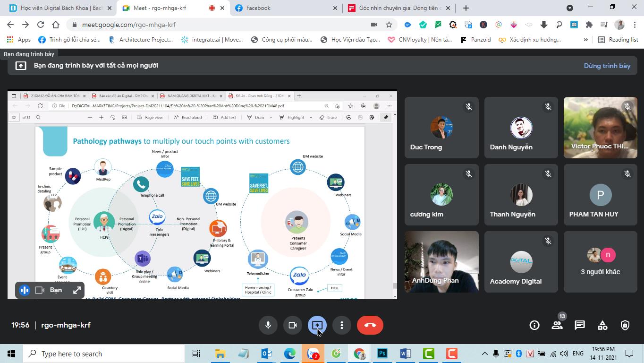
Task: Select the AnhDung Phan video tile
Action: [x=441, y=261]
